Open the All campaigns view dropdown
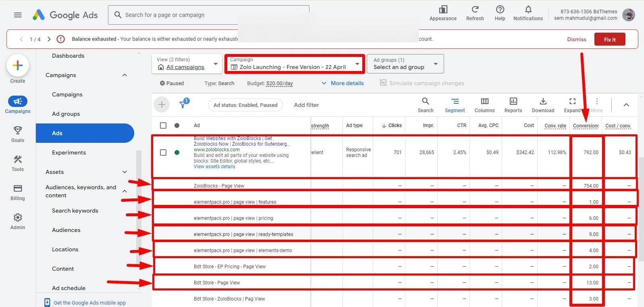Viewport: 644px width, 307px height. (x=187, y=64)
